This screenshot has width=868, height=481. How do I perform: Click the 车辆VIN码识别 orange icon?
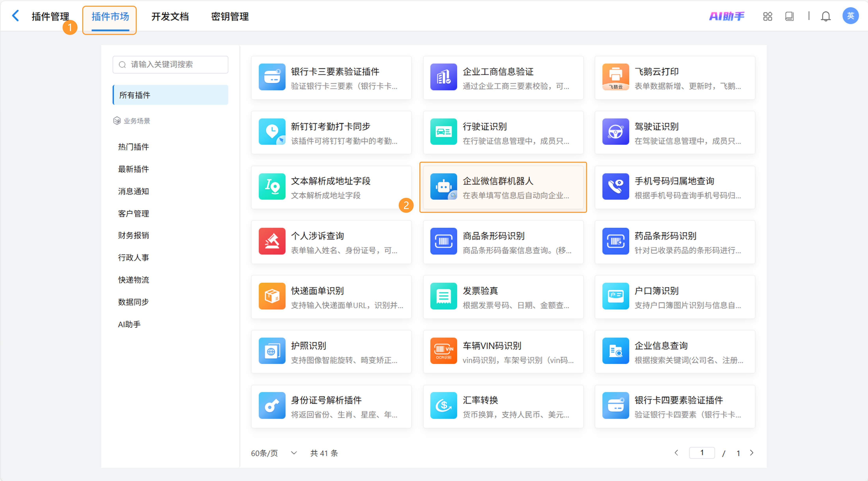click(443, 351)
